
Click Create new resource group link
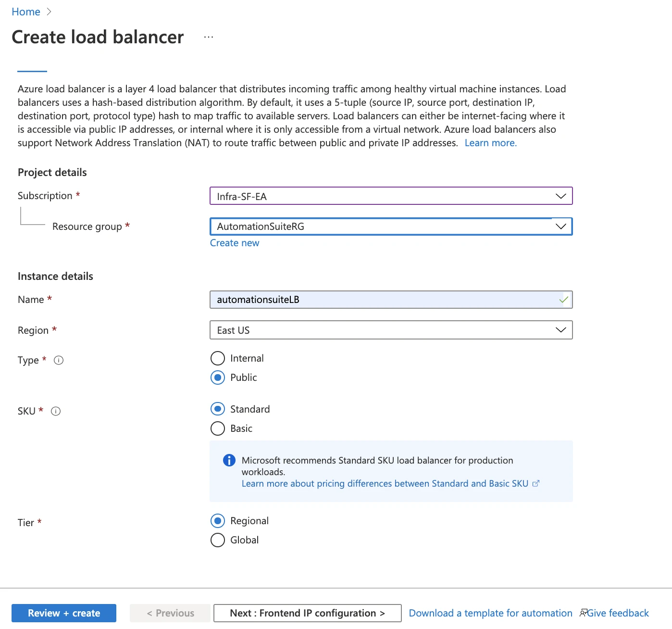click(x=235, y=243)
